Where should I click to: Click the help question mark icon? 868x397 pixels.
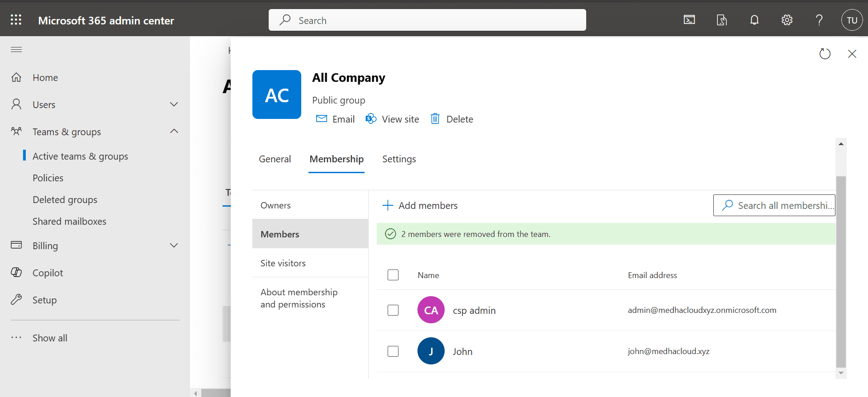(x=819, y=20)
